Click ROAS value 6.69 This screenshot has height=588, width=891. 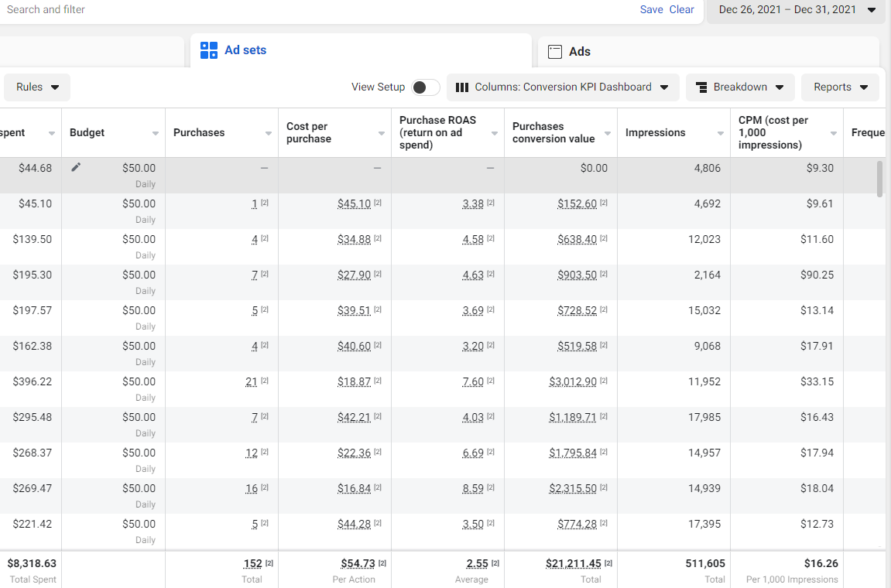pyautogui.click(x=473, y=453)
